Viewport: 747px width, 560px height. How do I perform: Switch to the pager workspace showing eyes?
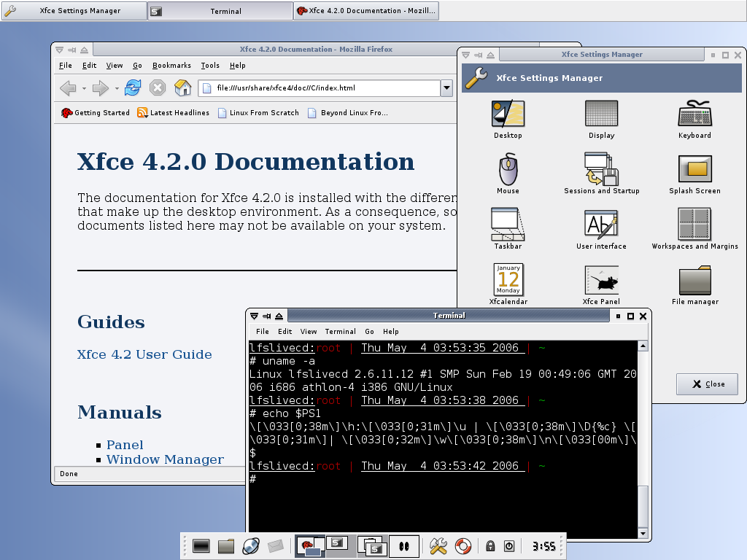(404, 546)
